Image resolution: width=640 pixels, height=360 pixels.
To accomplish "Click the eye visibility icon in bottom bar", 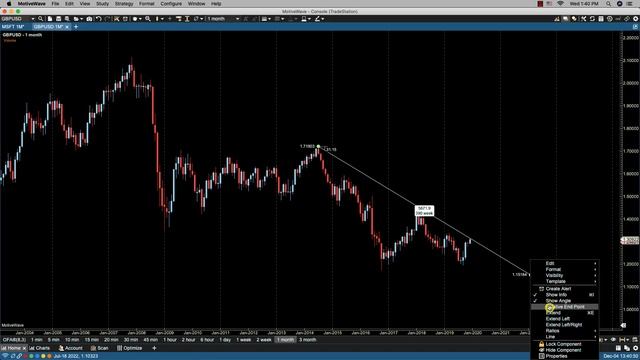I will [613, 340].
